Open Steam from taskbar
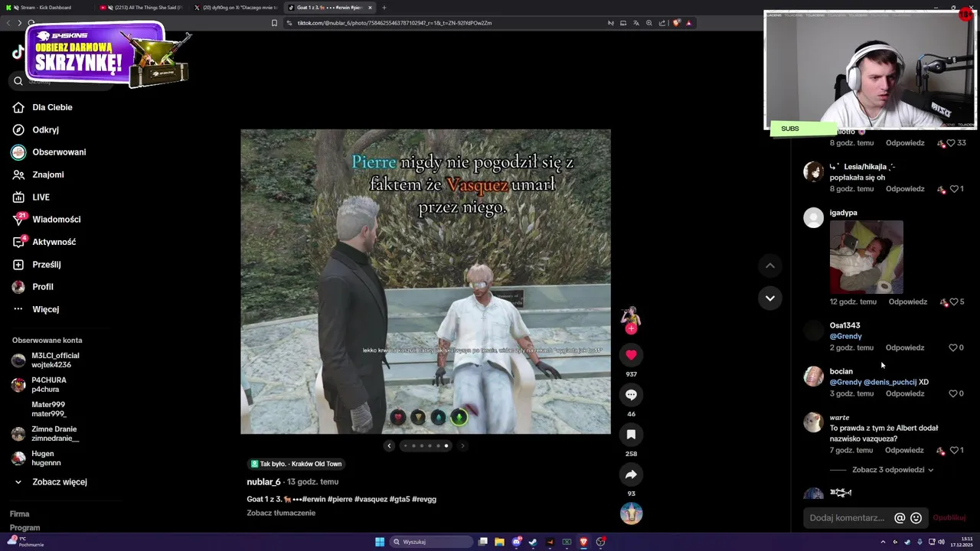 533,542
